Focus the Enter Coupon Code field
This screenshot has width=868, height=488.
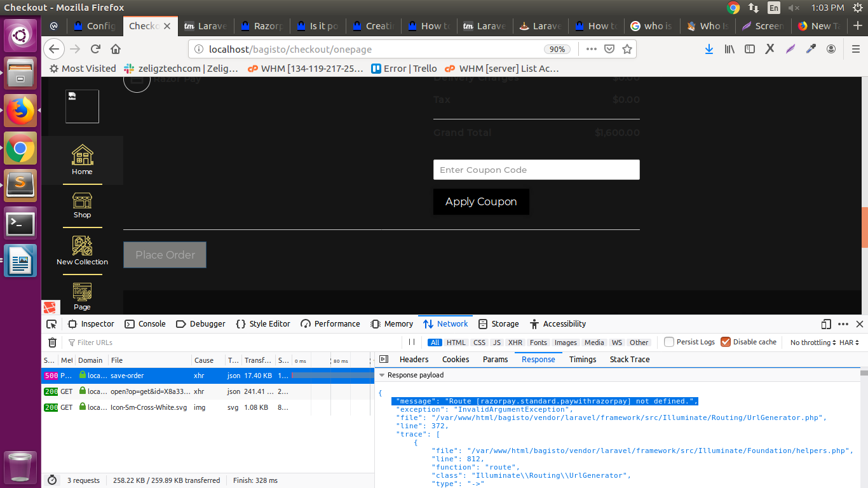coord(536,170)
